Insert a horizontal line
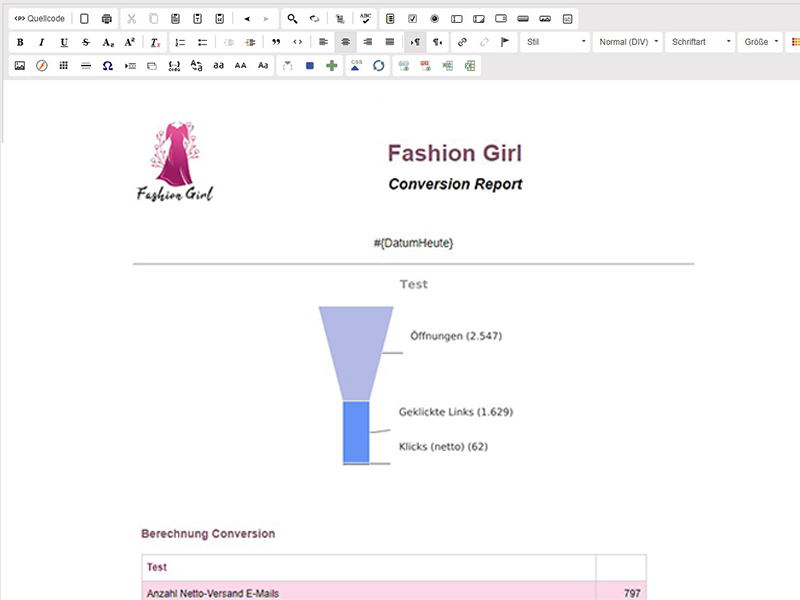This screenshot has width=800, height=600. click(86, 66)
